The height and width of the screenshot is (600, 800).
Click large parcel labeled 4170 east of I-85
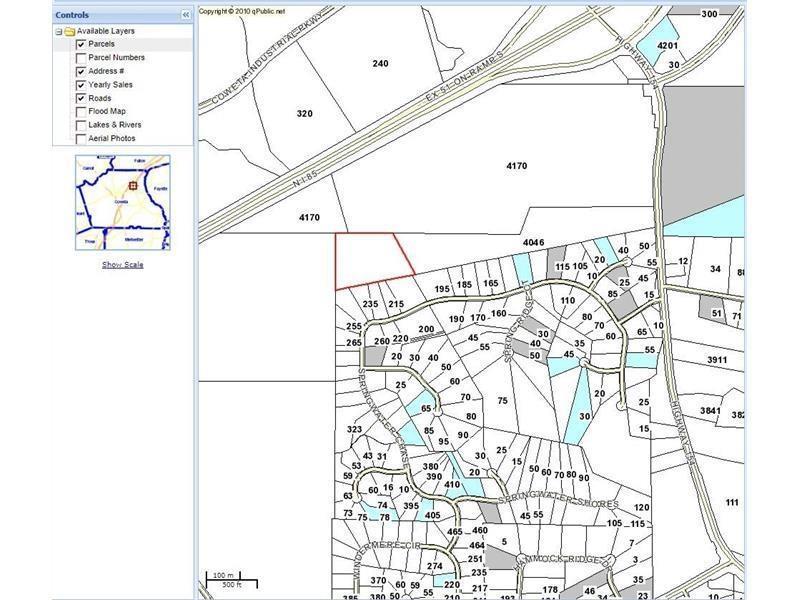tap(516, 166)
